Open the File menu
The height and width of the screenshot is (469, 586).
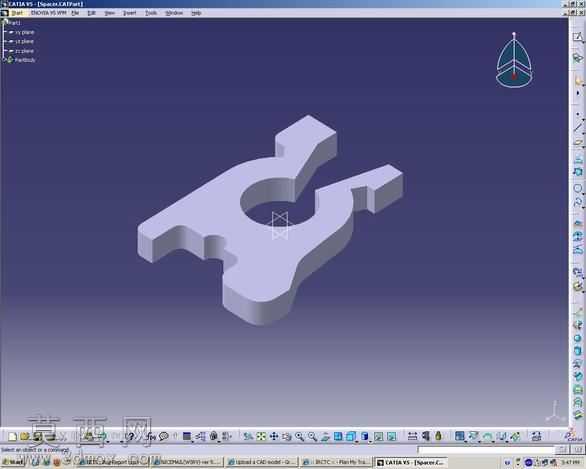coord(75,13)
